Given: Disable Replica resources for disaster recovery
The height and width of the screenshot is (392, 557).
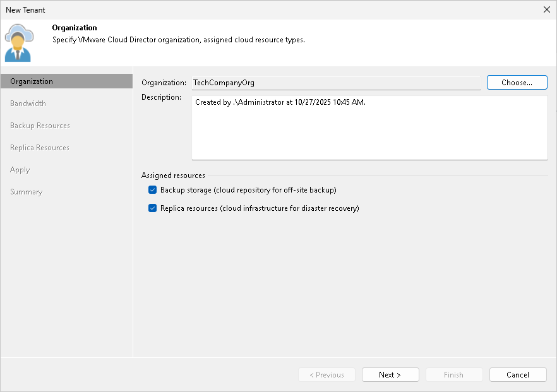Looking at the screenshot, I should pos(152,208).
